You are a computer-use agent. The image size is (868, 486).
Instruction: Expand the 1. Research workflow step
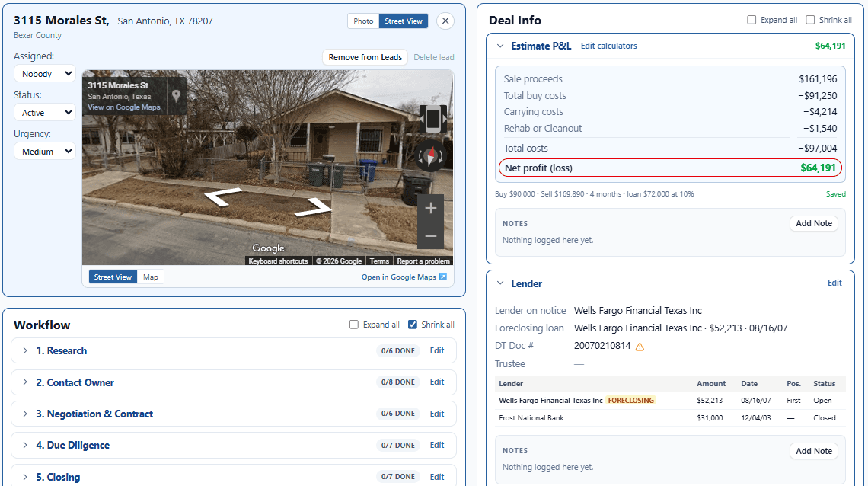(x=25, y=350)
